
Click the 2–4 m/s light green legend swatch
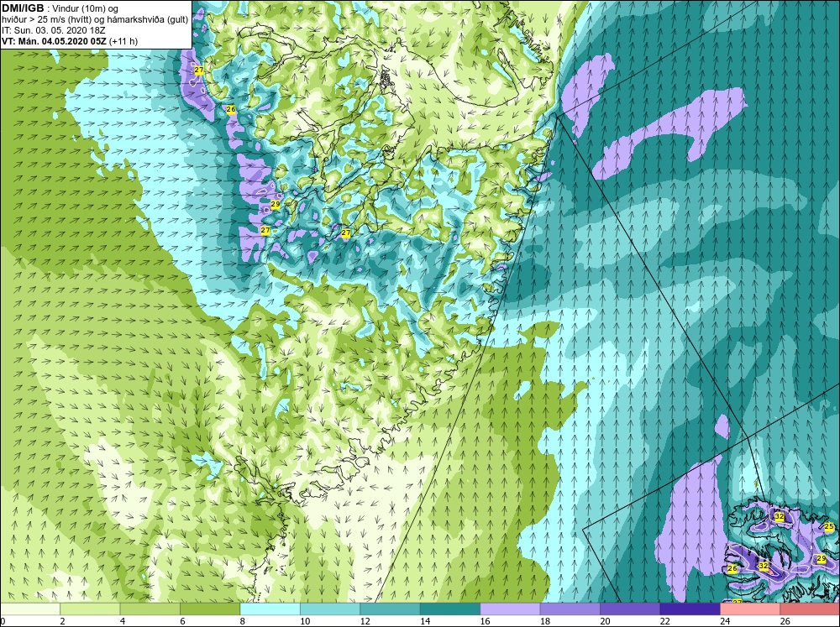pos(90,609)
